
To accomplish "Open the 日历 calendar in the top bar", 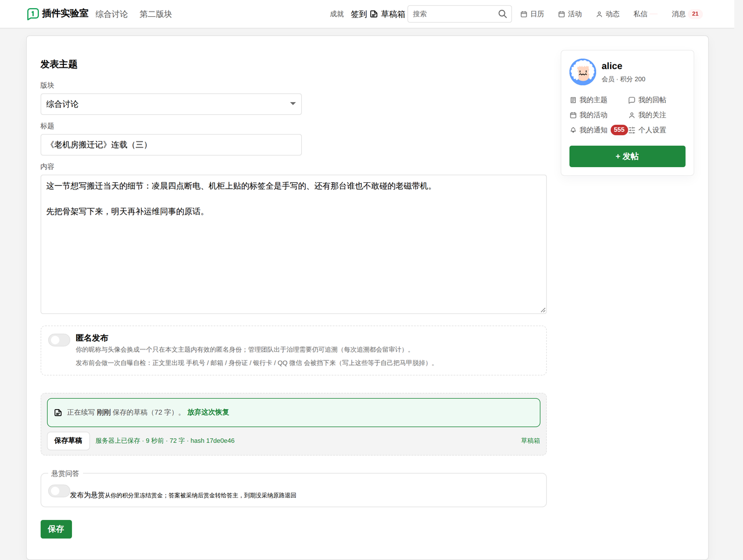I will [532, 14].
